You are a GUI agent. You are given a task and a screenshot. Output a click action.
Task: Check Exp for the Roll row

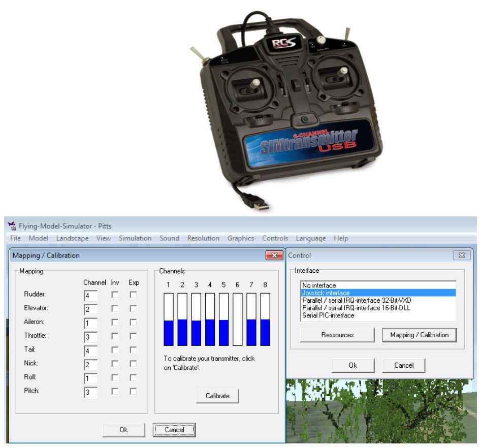(133, 377)
